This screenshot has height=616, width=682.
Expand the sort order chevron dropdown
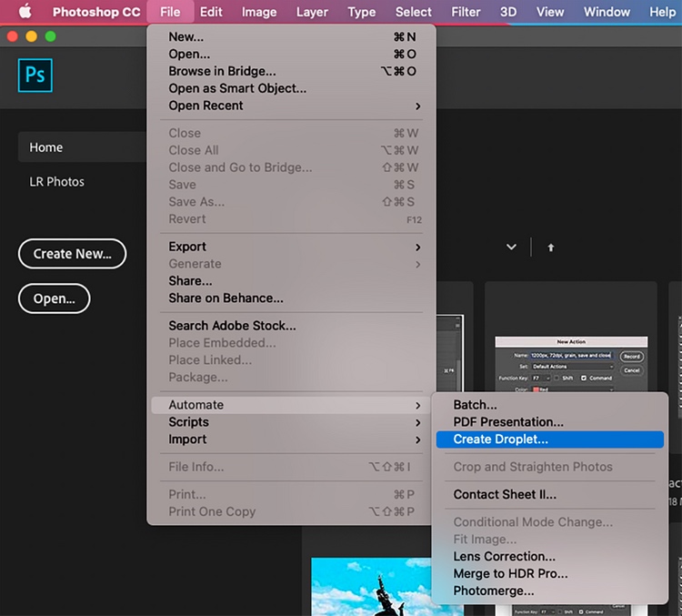(x=511, y=247)
